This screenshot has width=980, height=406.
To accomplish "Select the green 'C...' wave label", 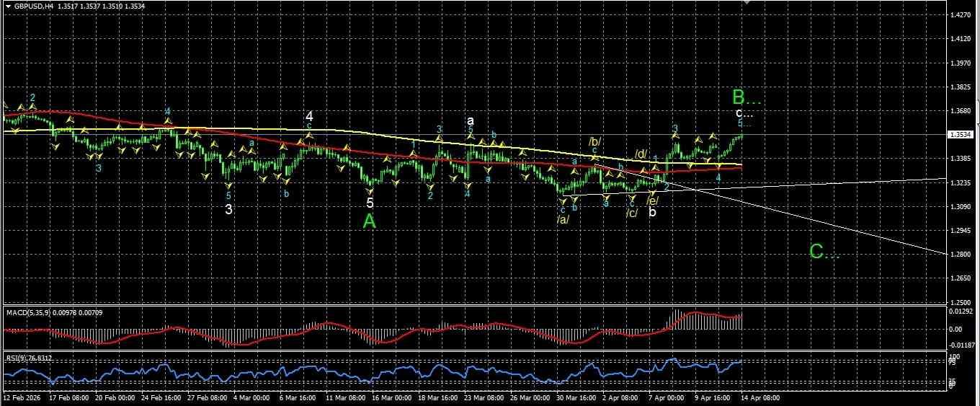I will (824, 252).
